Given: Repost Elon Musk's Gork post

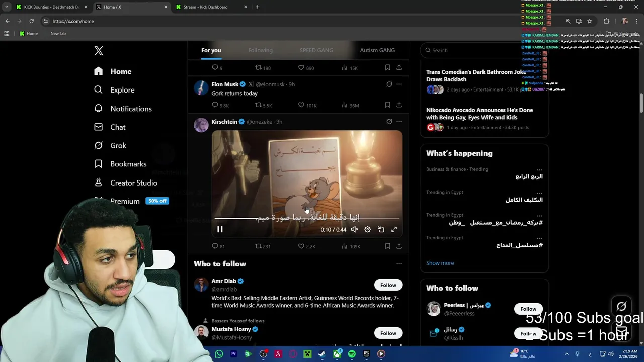Looking at the screenshot, I should coord(263,105).
